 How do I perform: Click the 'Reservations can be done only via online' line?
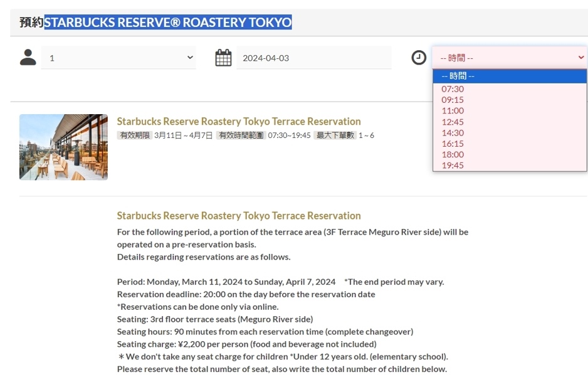click(x=198, y=307)
